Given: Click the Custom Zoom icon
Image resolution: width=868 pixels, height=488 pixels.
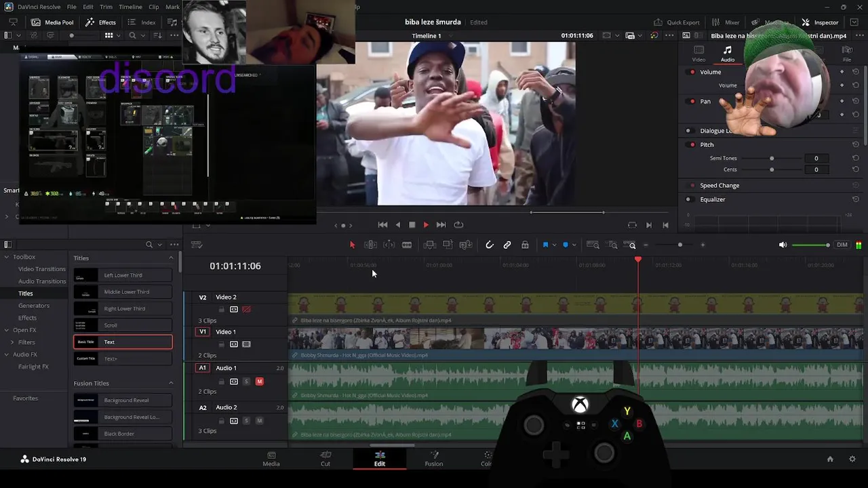Looking at the screenshot, I should coord(631,245).
